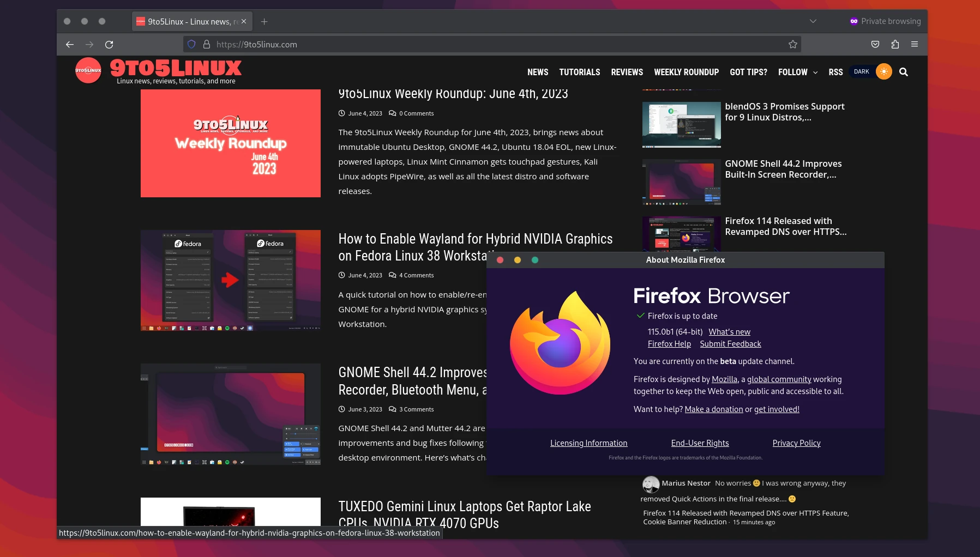Toggle the DARK theme switch to light mode
The height and width of the screenshot is (557, 980).
pos(861,71)
